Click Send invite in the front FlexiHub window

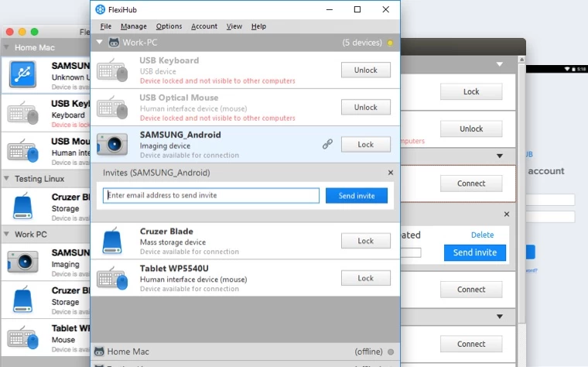[356, 196]
